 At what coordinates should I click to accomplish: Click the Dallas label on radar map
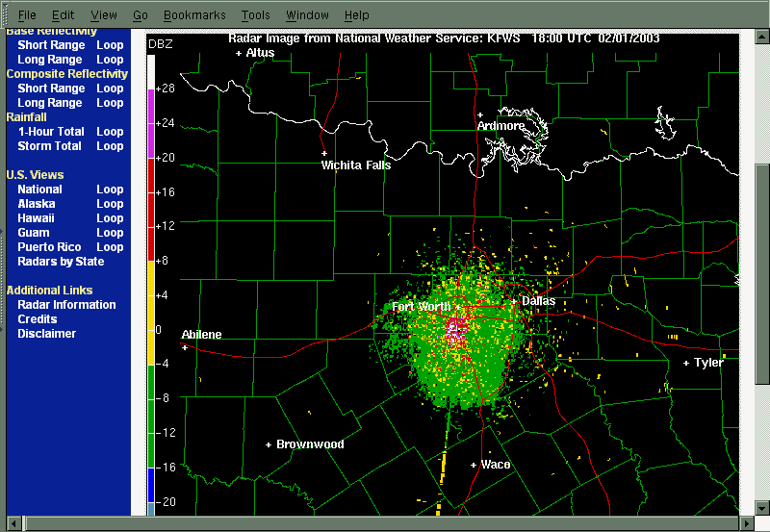point(538,301)
